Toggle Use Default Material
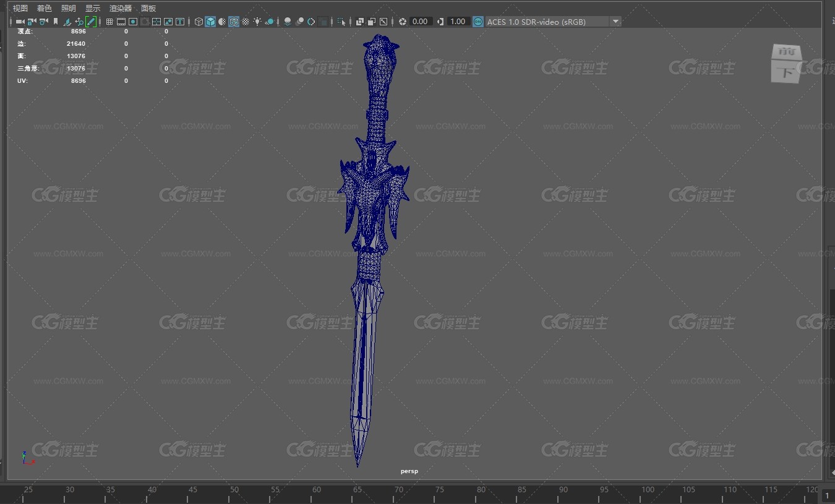835x504 pixels. [222, 22]
